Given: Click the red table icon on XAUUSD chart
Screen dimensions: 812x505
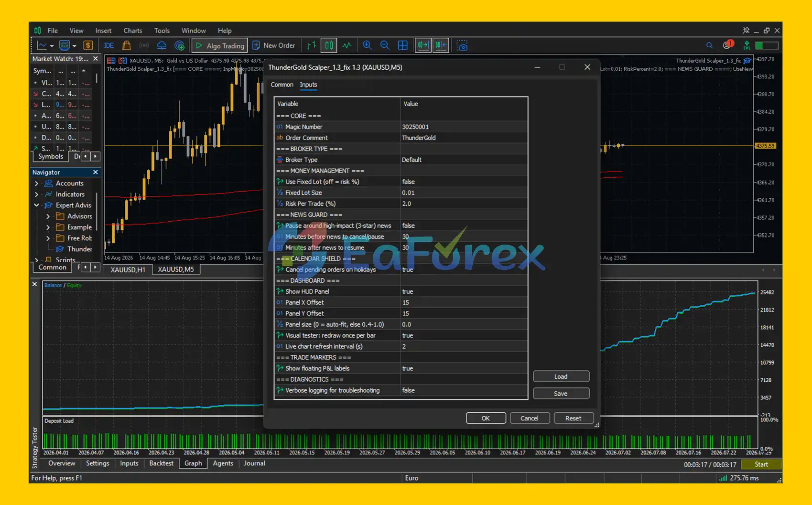Looking at the screenshot, I should click(111, 61).
